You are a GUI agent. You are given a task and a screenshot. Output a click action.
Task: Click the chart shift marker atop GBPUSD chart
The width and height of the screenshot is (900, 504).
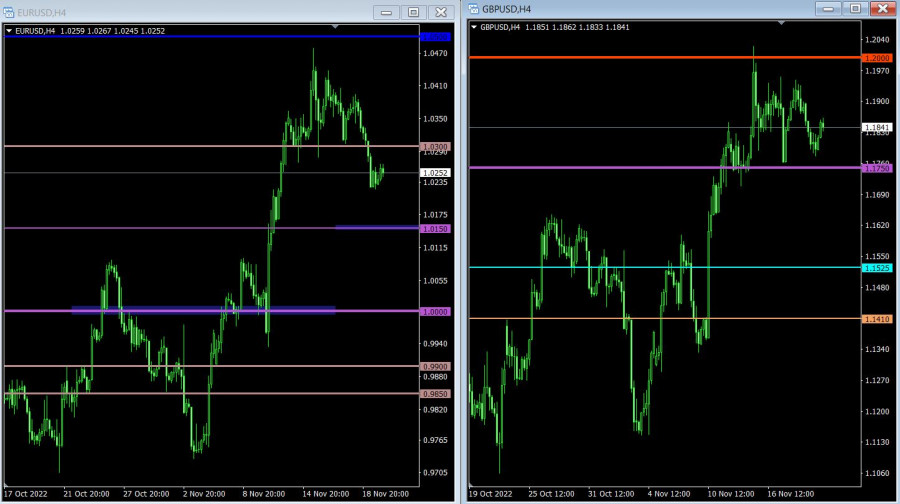tap(781, 22)
